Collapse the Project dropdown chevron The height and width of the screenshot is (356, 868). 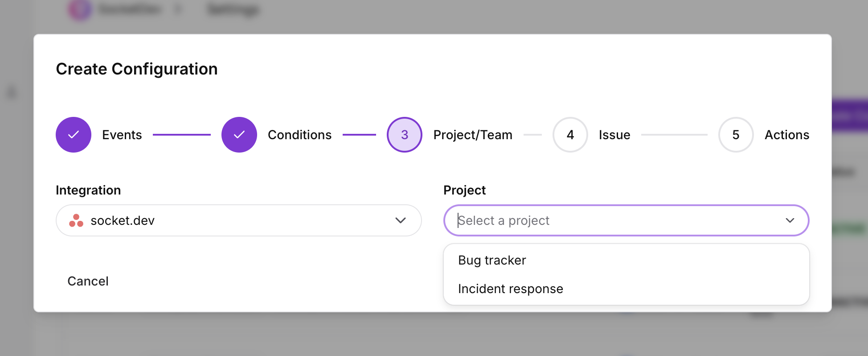click(x=790, y=220)
